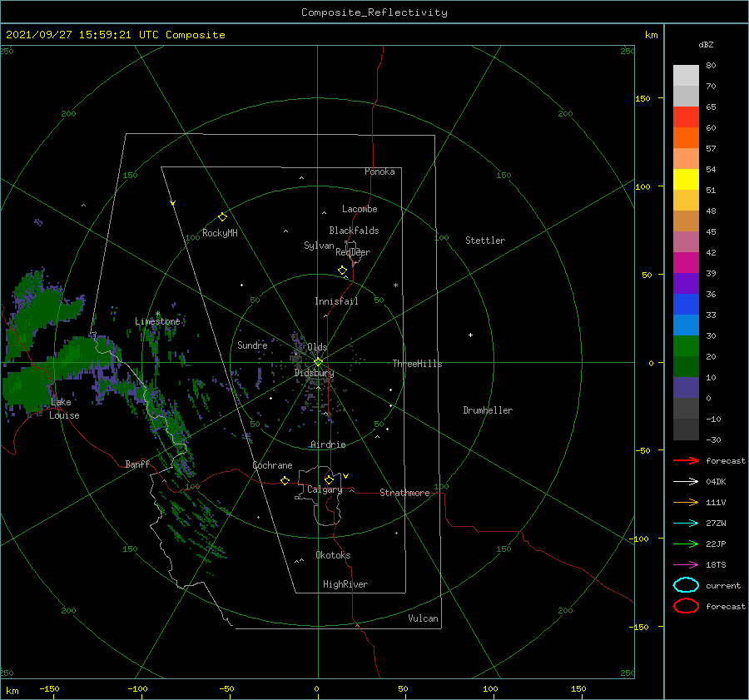Click the Composite_Reflectivity title
This screenshot has height=700, width=749.
tap(374, 12)
